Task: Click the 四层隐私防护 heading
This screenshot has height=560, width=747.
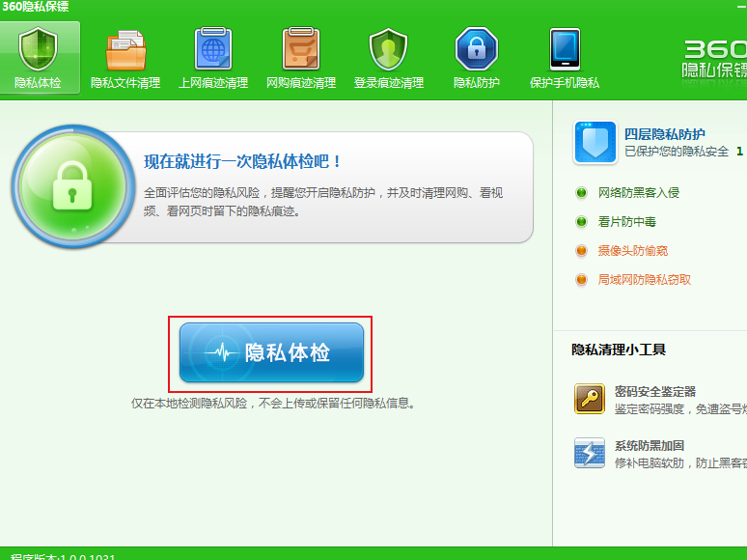Action: point(665,134)
